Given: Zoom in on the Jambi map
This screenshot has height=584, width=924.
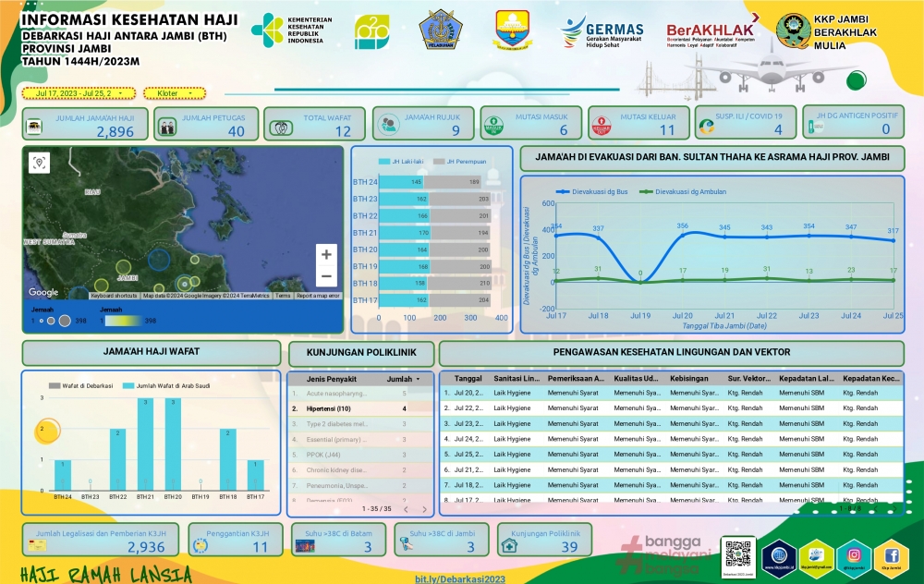Looking at the screenshot, I should click(x=326, y=254).
